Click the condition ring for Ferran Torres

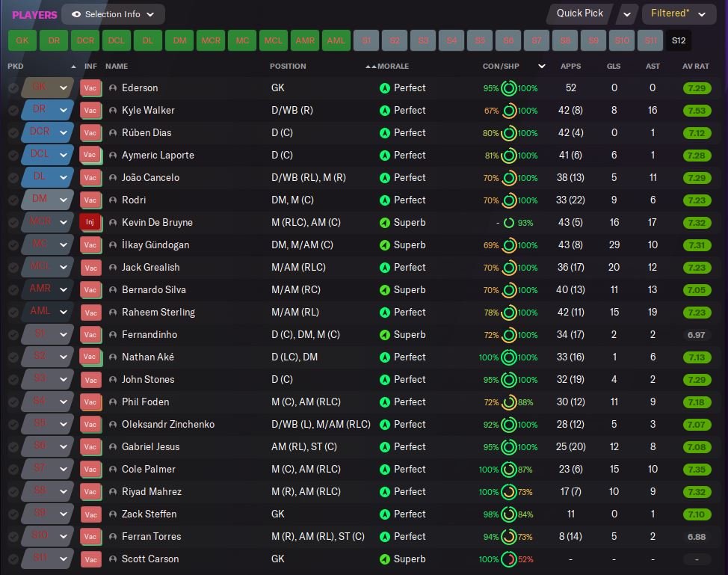[509, 537]
